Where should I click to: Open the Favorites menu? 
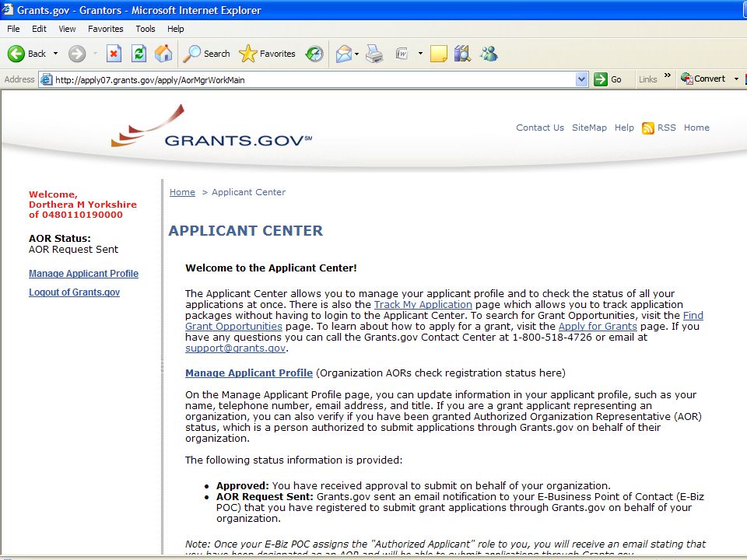pyautogui.click(x=105, y=29)
